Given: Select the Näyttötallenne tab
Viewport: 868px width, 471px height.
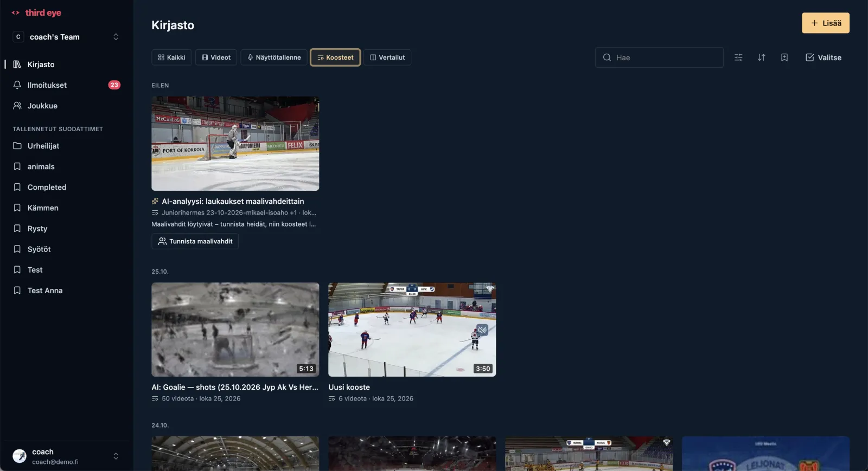Looking at the screenshot, I should click(274, 57).
